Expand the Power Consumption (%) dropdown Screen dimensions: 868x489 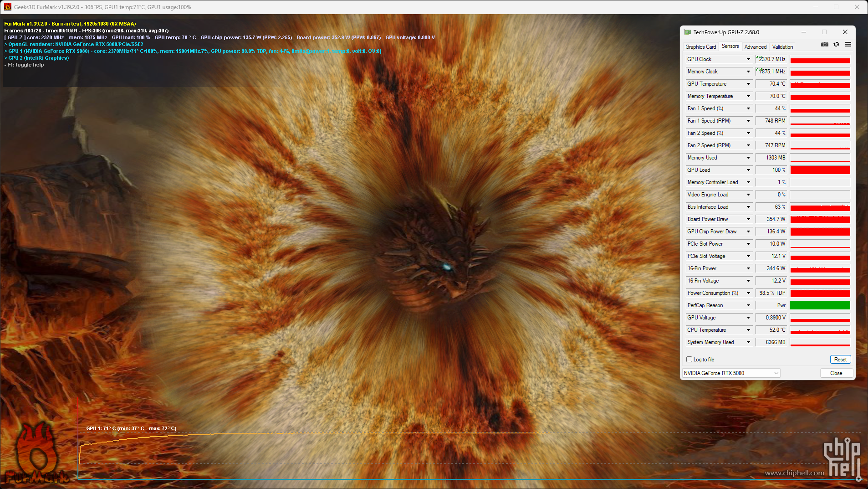(x=748, y=293)
